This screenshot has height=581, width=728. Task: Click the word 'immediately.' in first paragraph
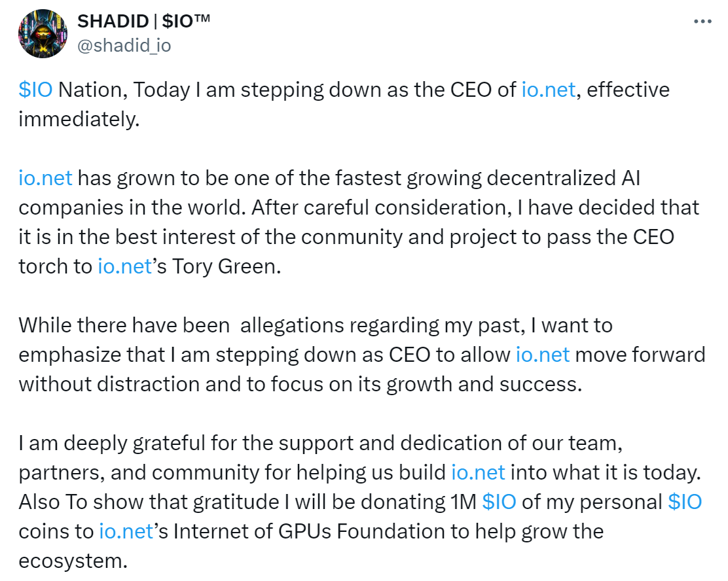79,119
